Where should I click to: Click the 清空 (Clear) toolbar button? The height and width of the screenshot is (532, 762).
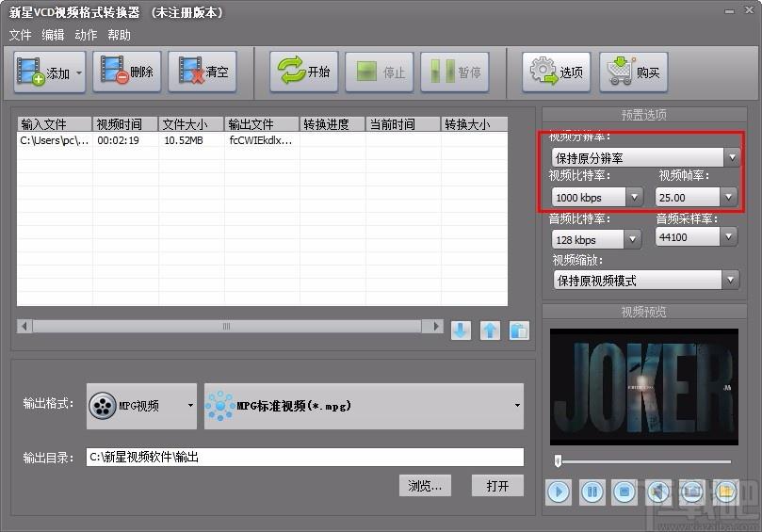coord(203,72)
